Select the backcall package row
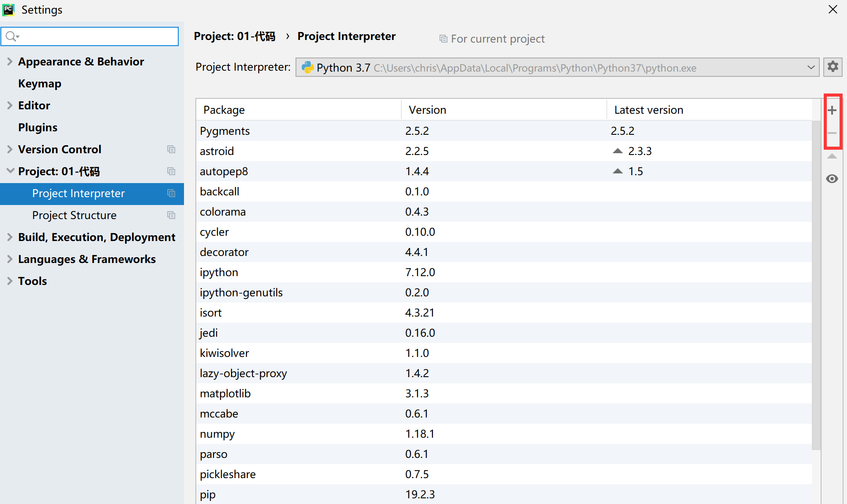 point(504,191)
